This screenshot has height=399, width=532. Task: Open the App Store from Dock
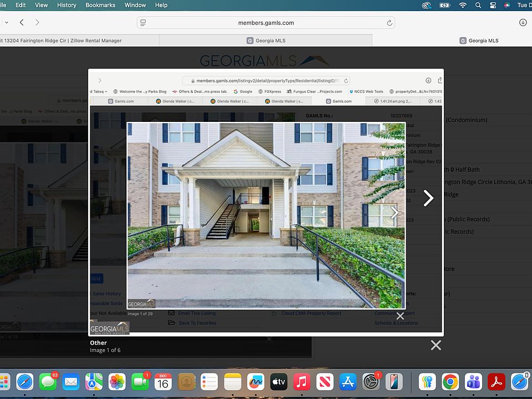click(348, 382)
